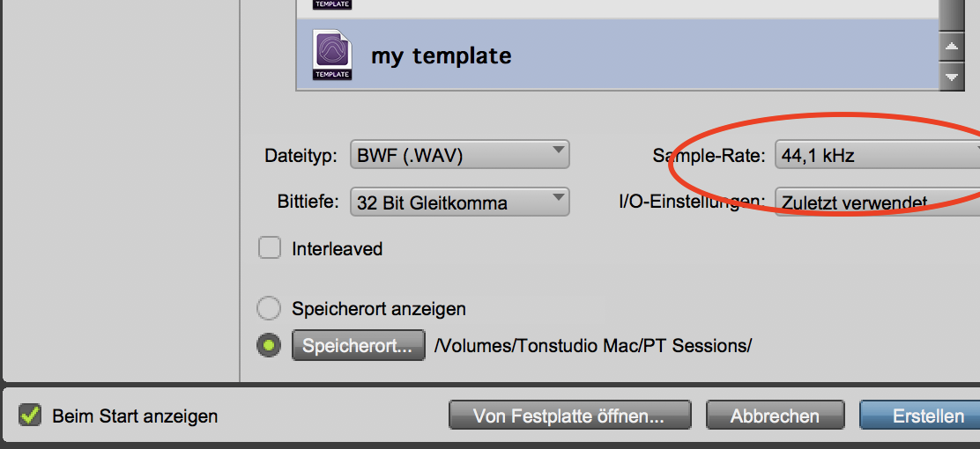Click Von Festplatte öffnen... button
The image size is (980, 449).
click(x=569, y=416)
